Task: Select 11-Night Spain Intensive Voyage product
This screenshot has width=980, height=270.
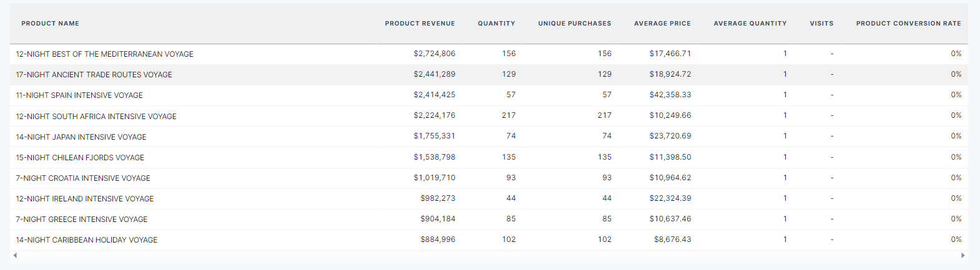Action: coord(79,95)
